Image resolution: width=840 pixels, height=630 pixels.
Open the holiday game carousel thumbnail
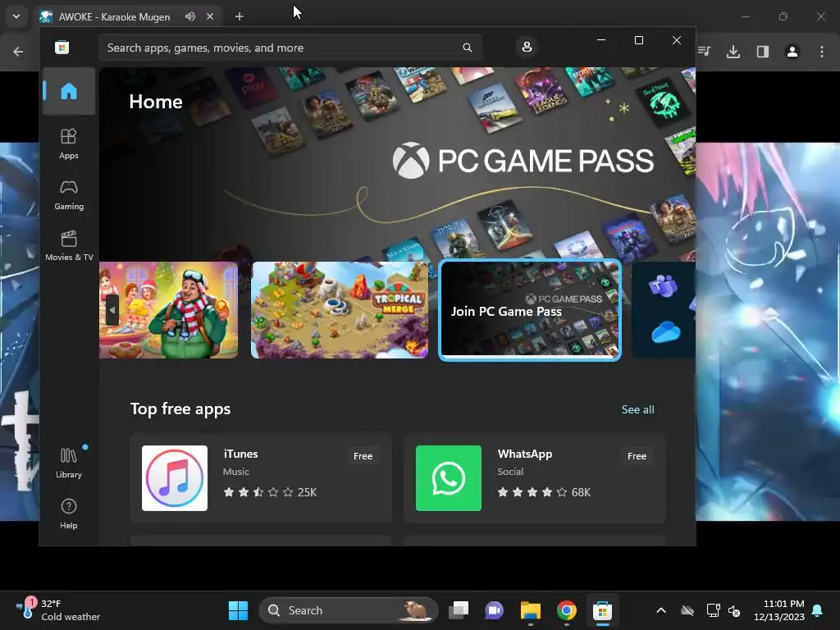pos(168,310)
